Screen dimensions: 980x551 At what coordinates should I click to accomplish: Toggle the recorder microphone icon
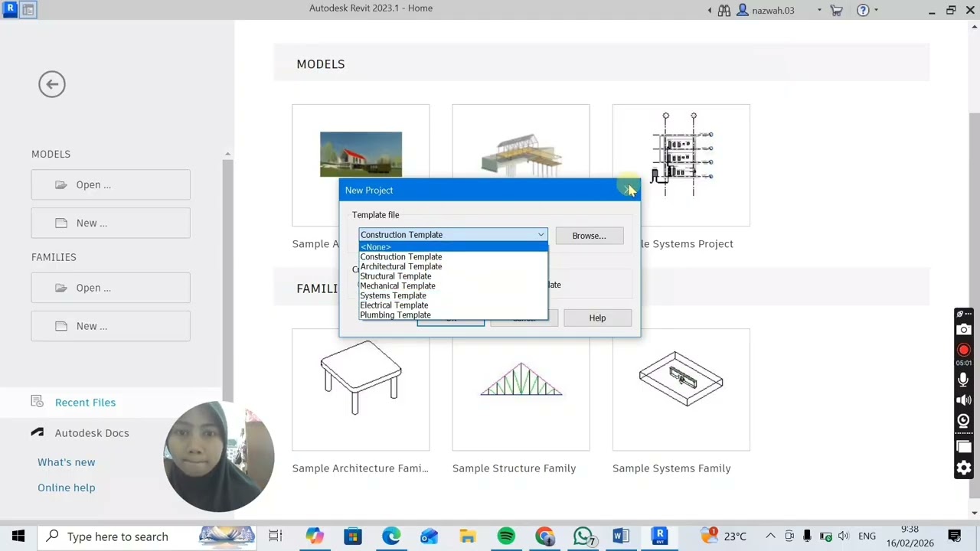point(964,380)
